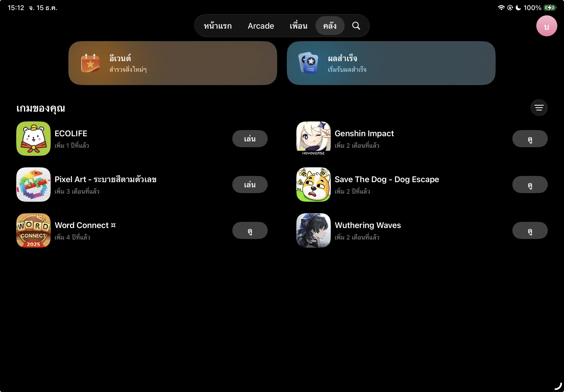Tap the Genshin Impact game icon
The height and width of the screenshot is (392, 564).
pos(313,139)
